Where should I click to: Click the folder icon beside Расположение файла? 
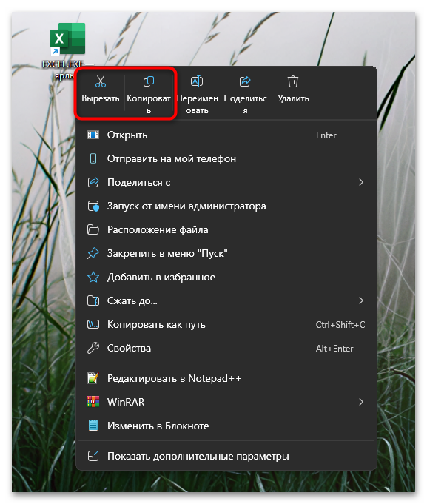click(x=93, y=230)
